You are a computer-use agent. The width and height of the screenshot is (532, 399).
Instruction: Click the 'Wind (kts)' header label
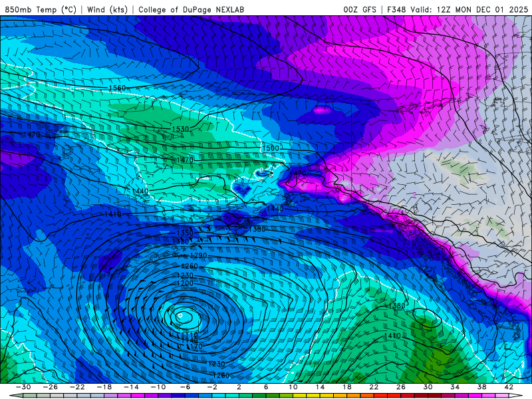tap(107, 9)
